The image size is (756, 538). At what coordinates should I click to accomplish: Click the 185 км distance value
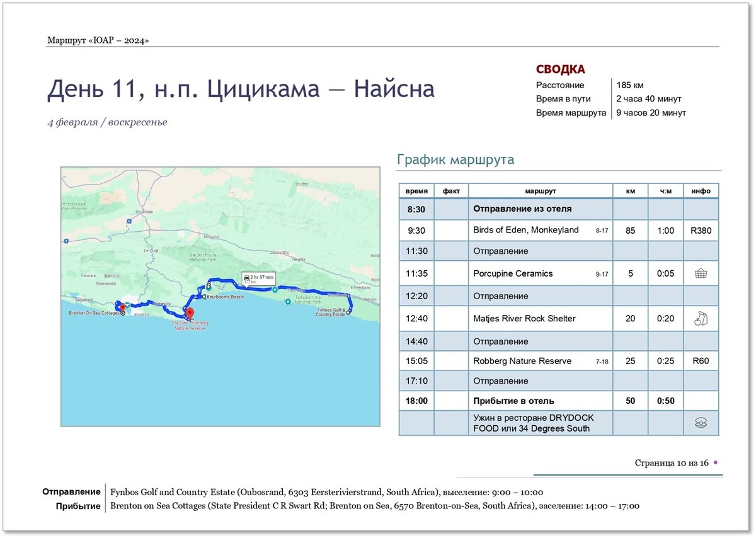coord(630,85)
